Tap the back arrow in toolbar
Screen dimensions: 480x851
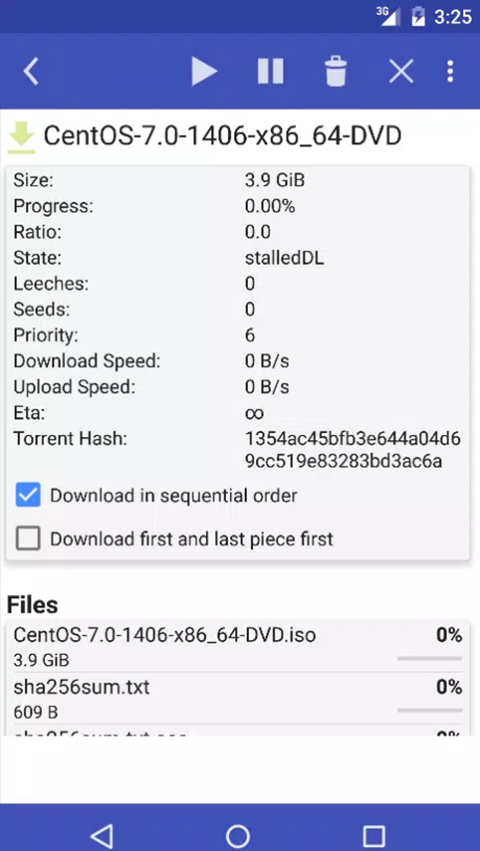tap(31, 71)
